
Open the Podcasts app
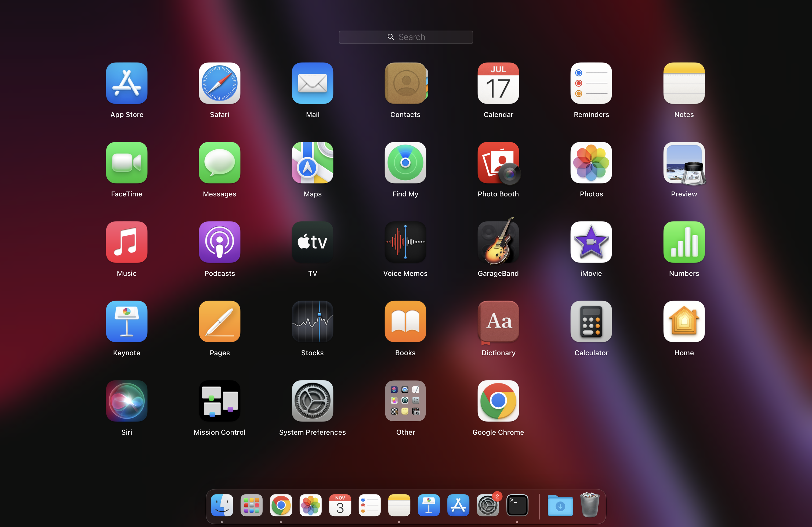(x=219, y=242)
